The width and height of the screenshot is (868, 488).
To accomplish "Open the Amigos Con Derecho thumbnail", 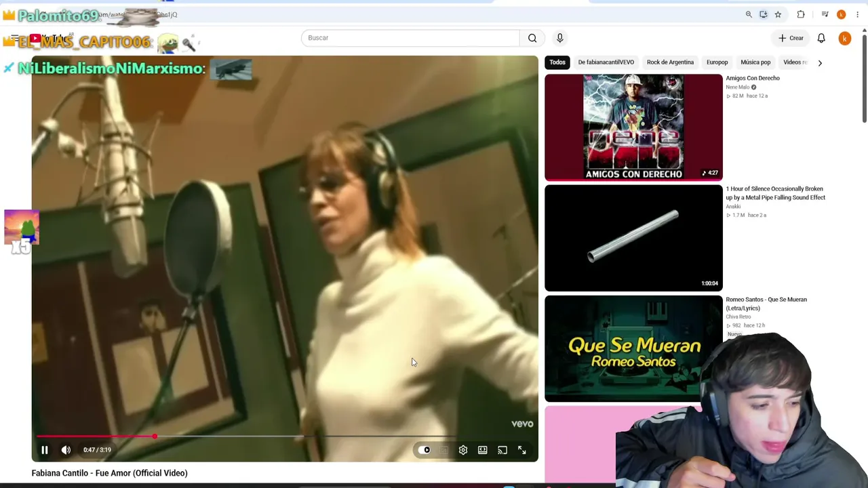I will click(633, 127).
